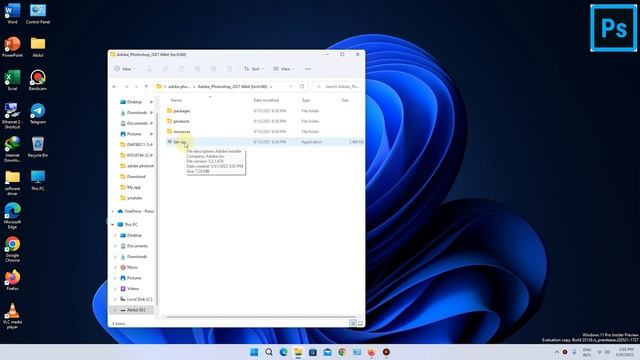
Task: Sort by the Date modified column header
Action: point(266,100)
